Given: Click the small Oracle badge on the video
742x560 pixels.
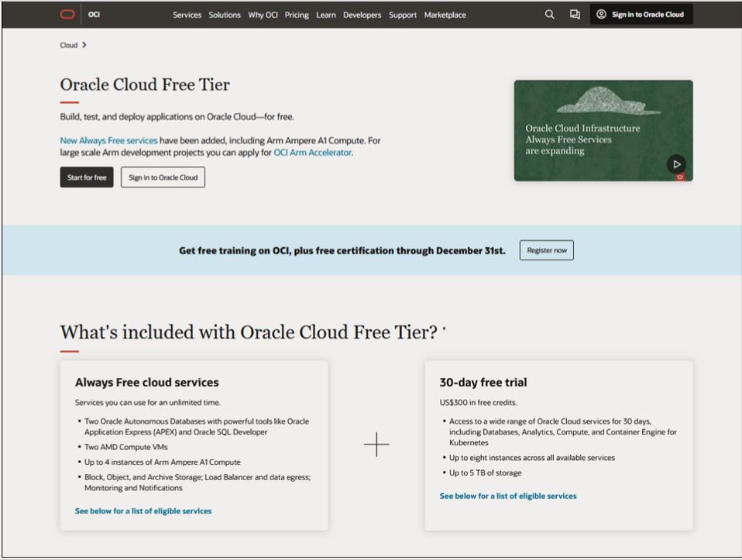Looking at the screenshot, I should pyautogui.click(x=678, y=177).
